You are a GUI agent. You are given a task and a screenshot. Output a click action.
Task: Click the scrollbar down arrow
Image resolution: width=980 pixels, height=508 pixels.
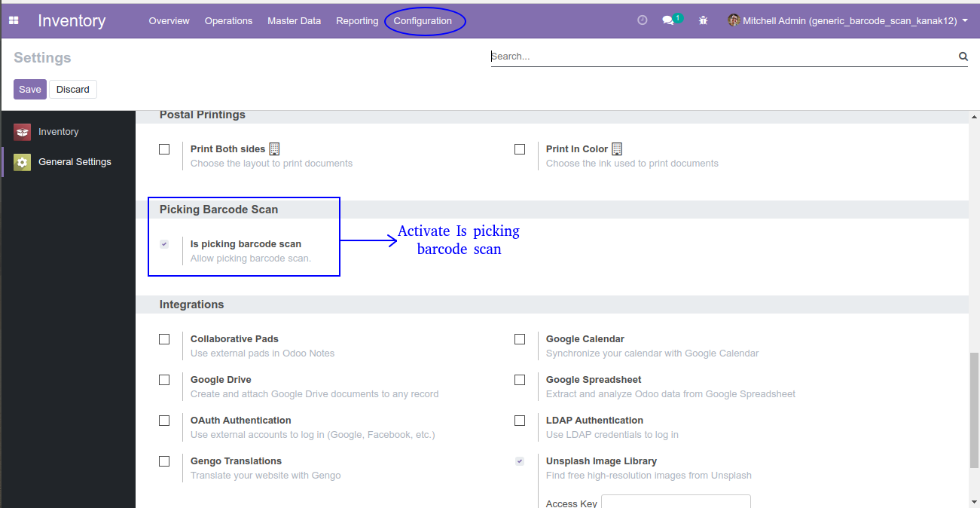click(975, 501)
